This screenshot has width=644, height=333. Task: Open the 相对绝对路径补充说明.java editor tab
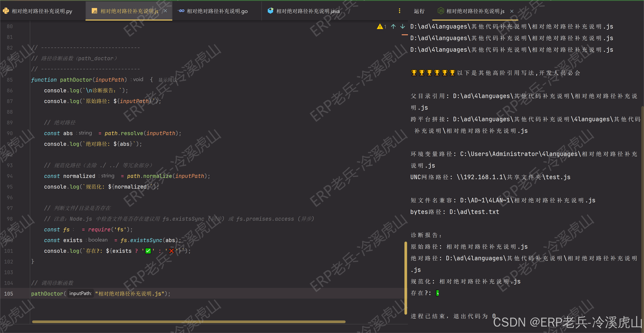pos(308,11)
